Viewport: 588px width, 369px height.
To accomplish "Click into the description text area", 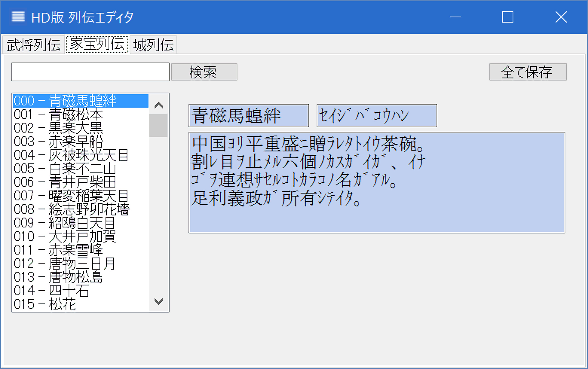I will coord(377,183).
